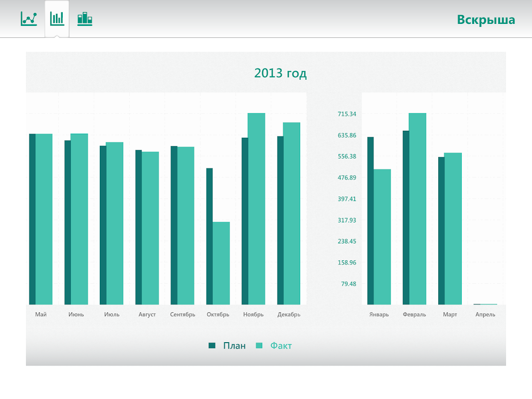532x399 pixels.
Task: Click the 397.41 axis value
Action: click(x=347, y=199)
